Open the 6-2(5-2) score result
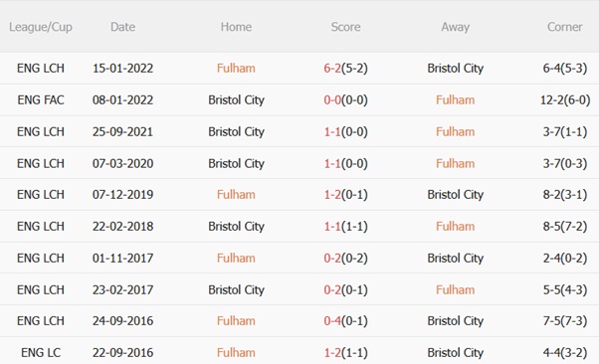This screenshot has width=599, height=364. [345, 69]
